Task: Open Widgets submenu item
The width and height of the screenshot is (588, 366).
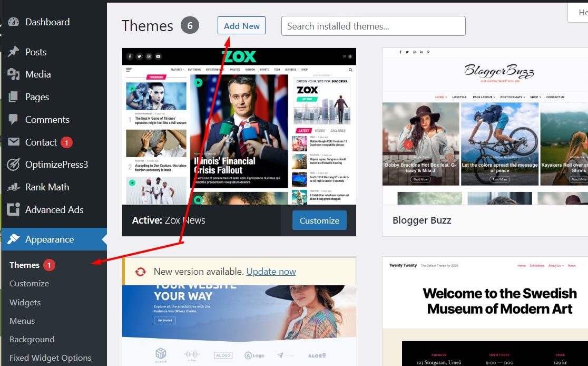Action: (x=25, y=302)
